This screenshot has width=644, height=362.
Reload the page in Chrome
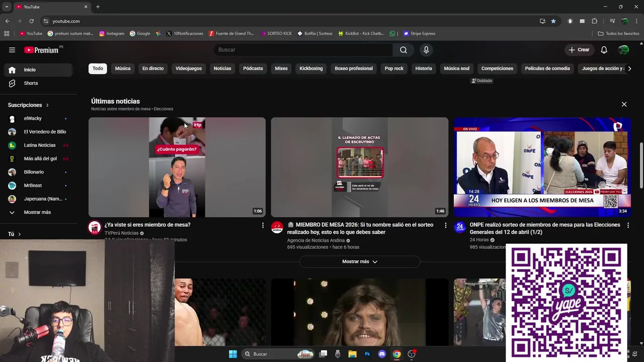click(x=31, y=21)
